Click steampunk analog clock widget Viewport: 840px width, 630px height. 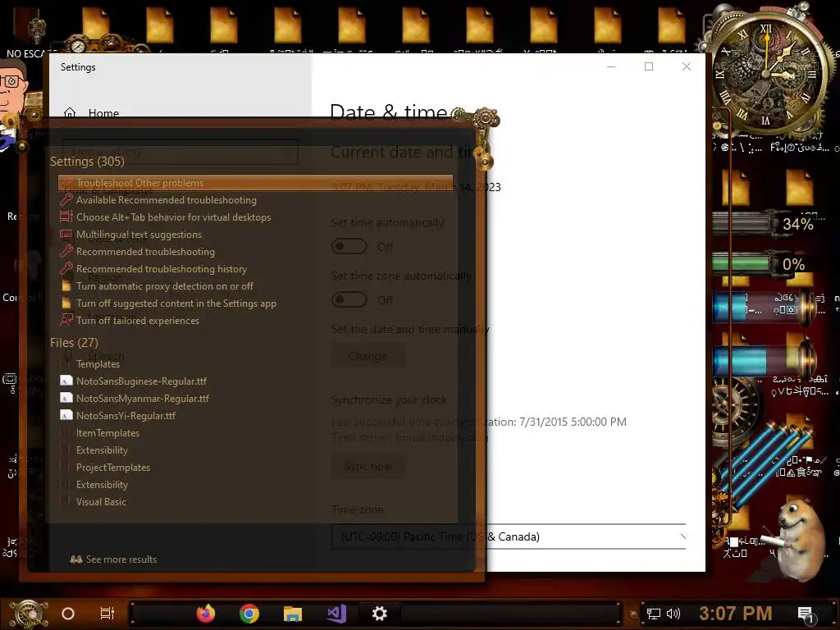(x=767, y=73)
